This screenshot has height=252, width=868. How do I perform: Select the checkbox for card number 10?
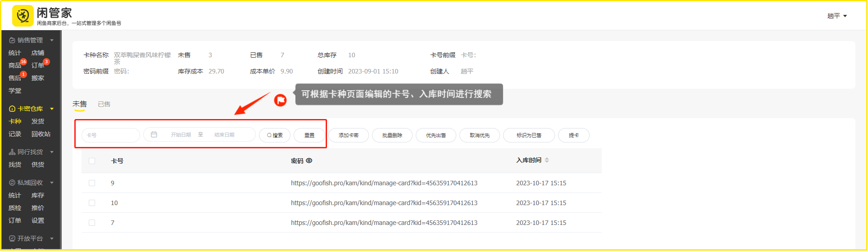92,203
